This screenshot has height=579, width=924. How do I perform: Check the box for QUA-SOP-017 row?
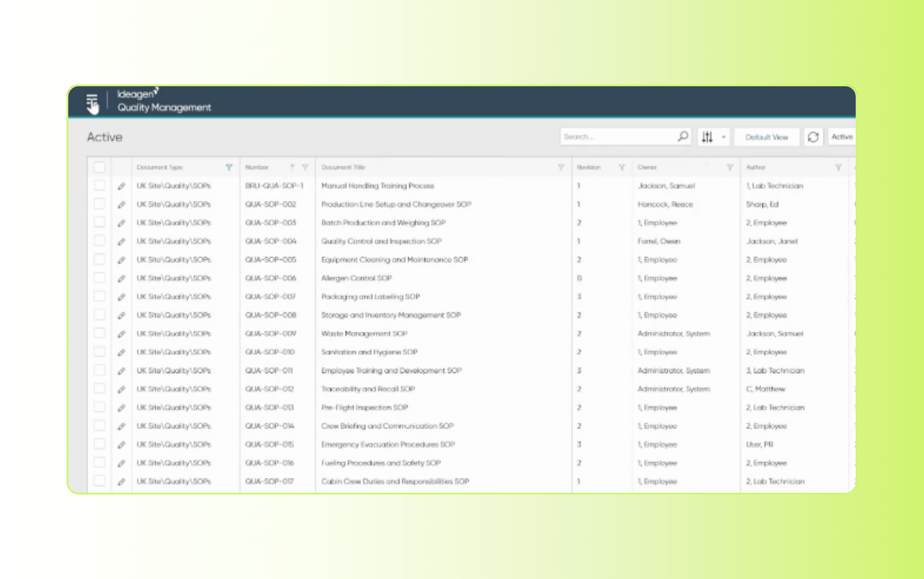(100, 481)
